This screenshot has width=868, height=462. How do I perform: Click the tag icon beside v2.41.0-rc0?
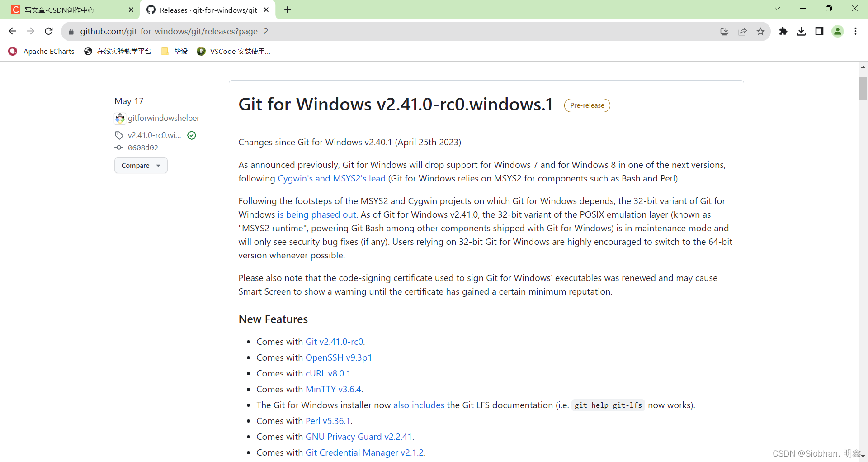119,135
